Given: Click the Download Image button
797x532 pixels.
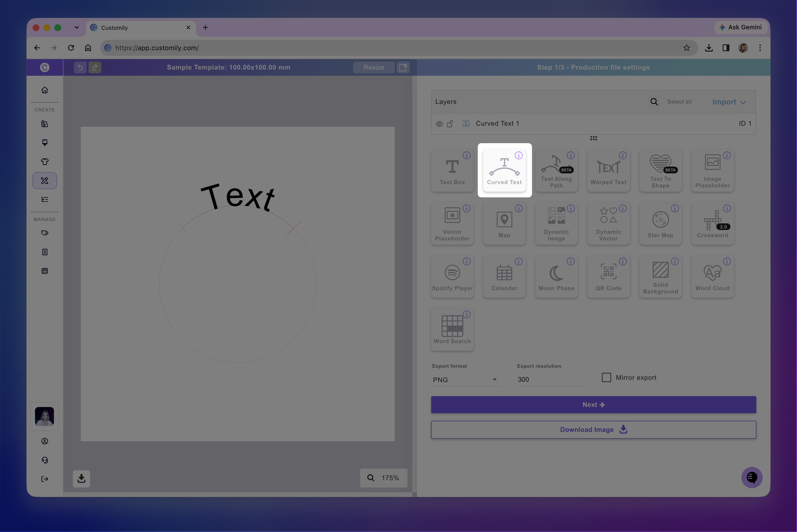Looking at the screenshot, I should pos(593,430).
